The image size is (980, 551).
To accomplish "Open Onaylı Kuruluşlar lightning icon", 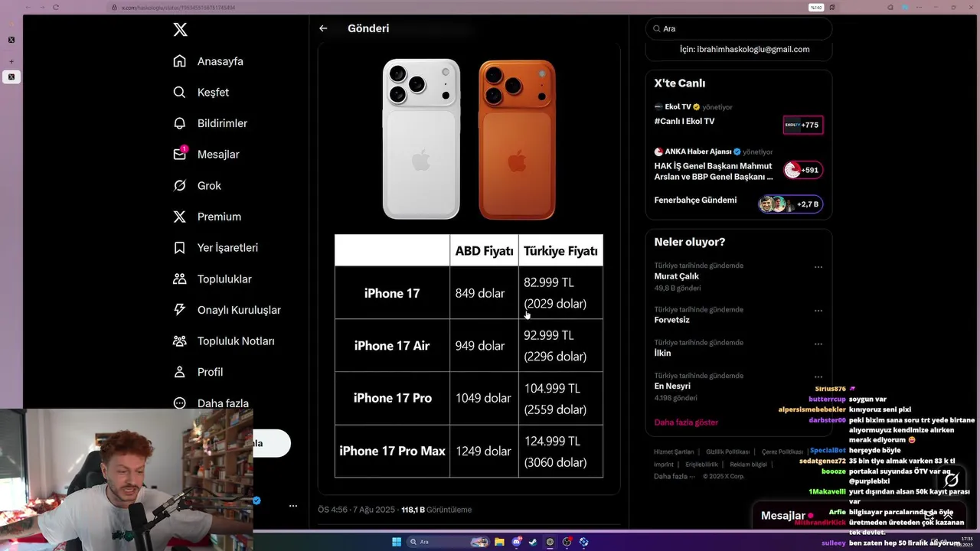I will point(180,310).
